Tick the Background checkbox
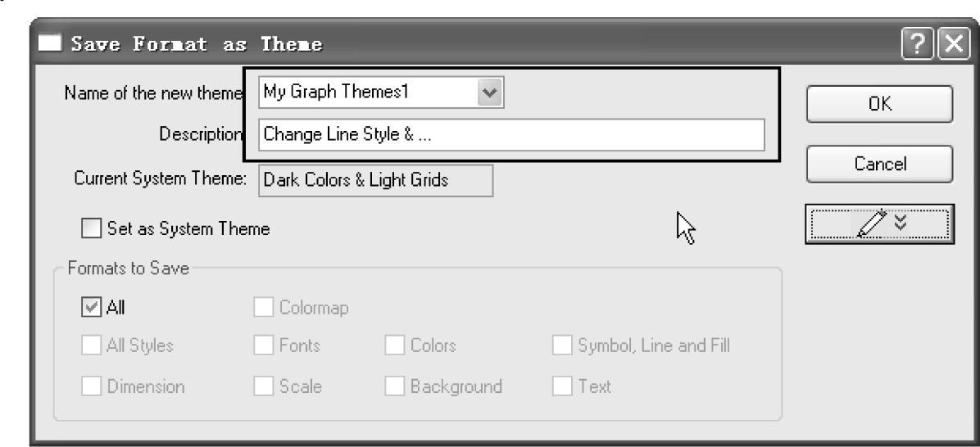The width and height of the screenshot is (980, 447). pyautogui.click(x=394, y=386)
